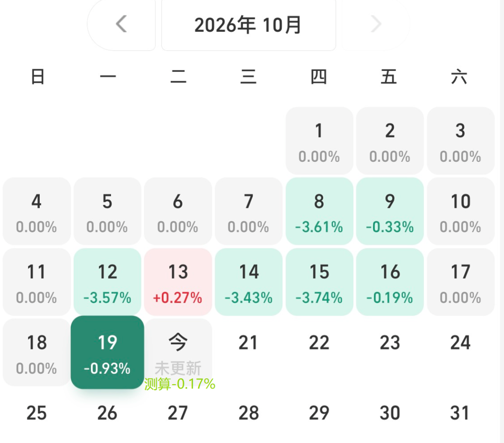504x443 pixels.
Task: Click the 一 weekday header
Action: (x=108, y=77)
